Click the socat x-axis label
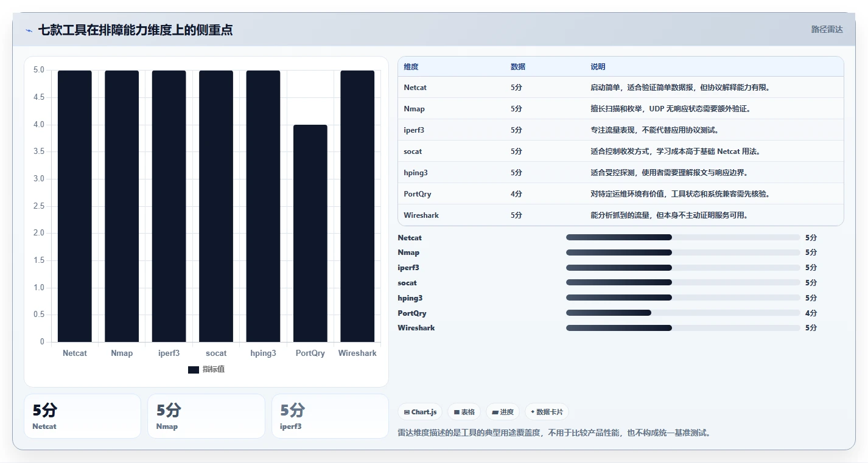 (x=216, y=353)
